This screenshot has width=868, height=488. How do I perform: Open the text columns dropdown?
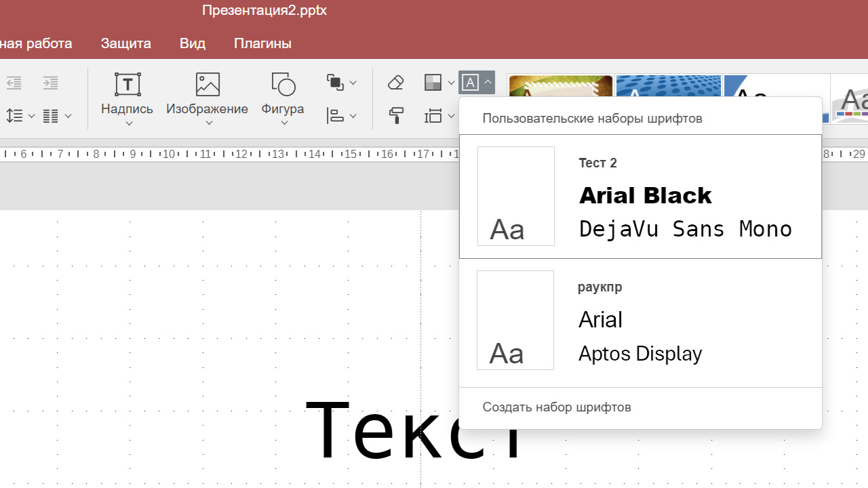pyautogui.click(x=57, y=116)
